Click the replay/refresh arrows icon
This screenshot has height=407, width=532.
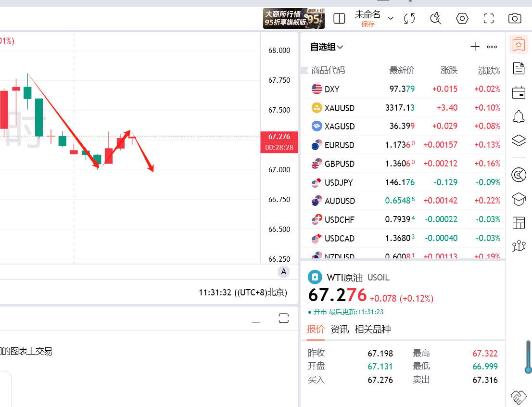click(409, 18)
